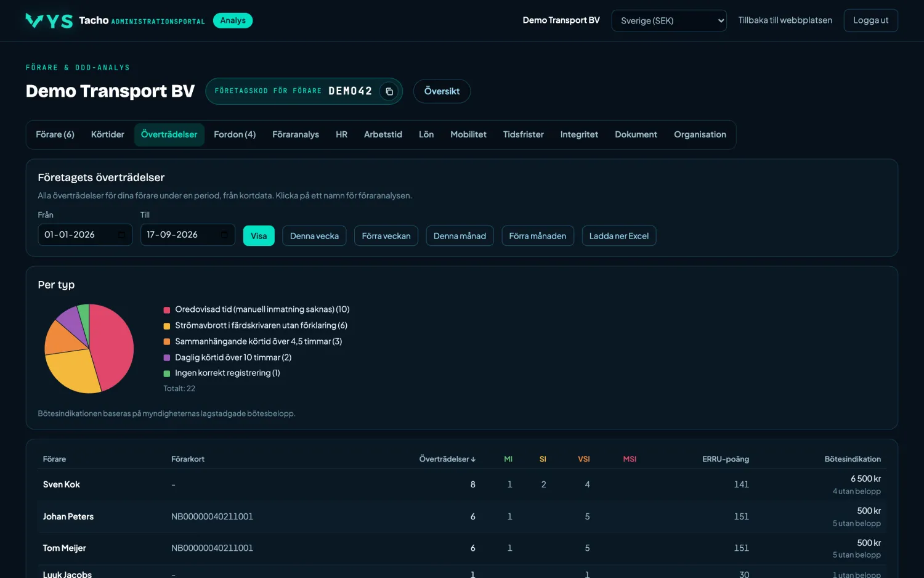The width and height of the screenshot is (924, 578).
Task: Select the Överträdelser tab
Action: 169,134
